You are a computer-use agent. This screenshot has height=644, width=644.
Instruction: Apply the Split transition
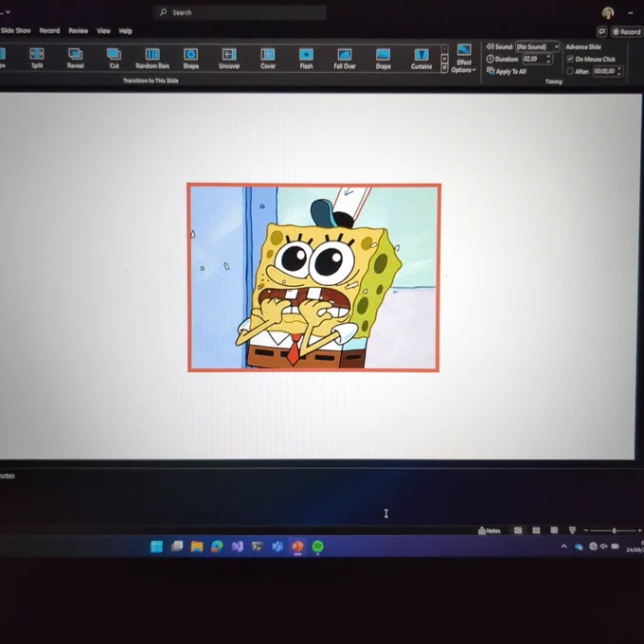click(37, 58)
